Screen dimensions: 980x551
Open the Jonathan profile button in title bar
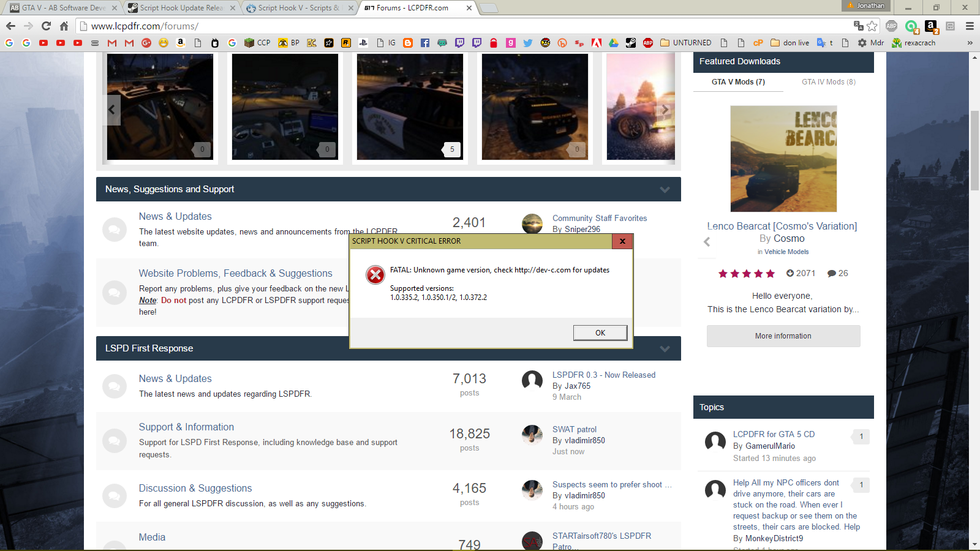tap(866, 6)
